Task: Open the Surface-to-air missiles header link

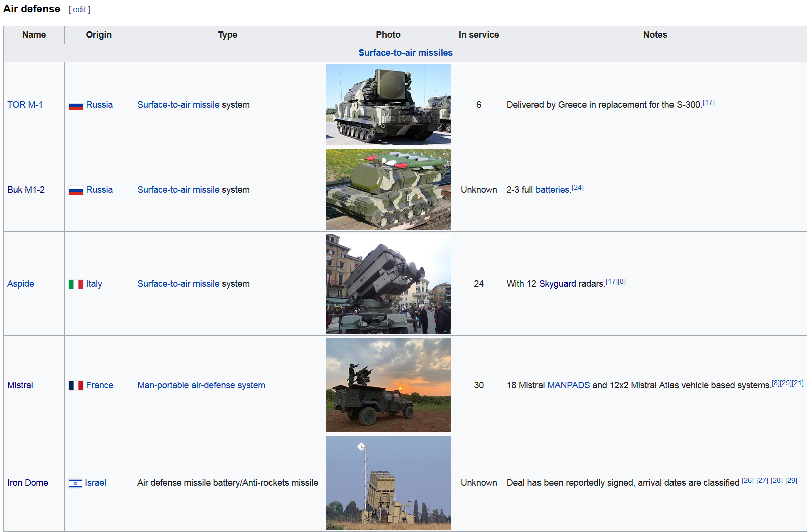Action: click(x=406, y=53)
